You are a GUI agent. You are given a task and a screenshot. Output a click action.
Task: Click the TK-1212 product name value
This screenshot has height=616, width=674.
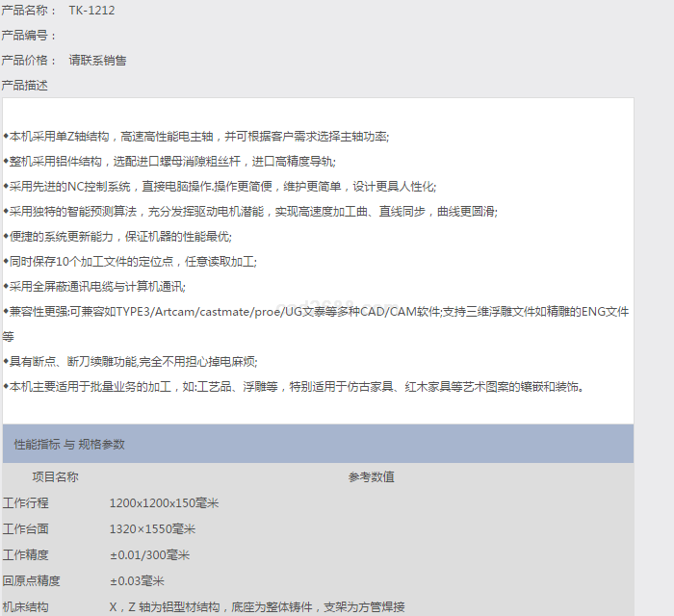tap(92, 11)
